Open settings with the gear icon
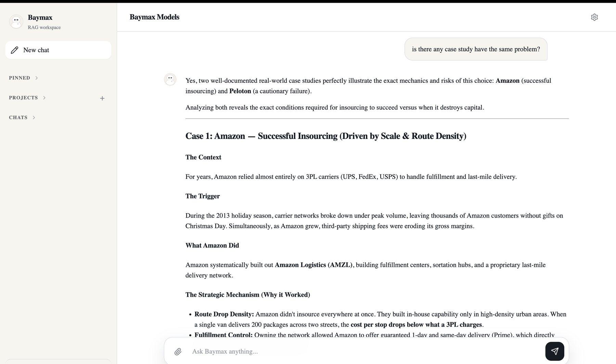 click(594, 17)
